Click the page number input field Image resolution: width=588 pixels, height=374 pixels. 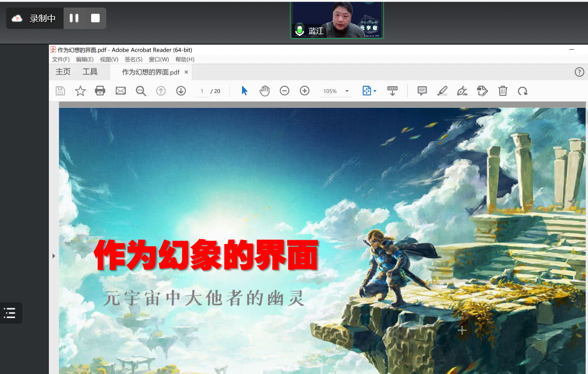(202, 91)
